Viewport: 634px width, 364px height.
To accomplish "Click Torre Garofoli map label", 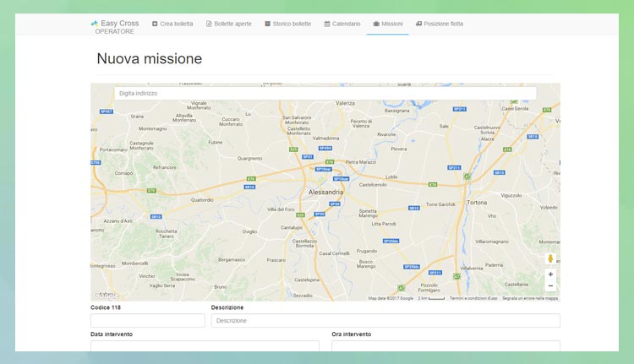I will point(440,204).
